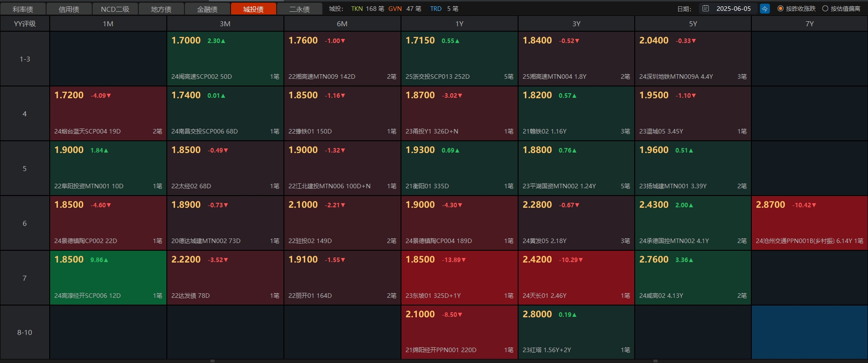
Task: Select rating row 8-10
Action: tap(25, 332)
